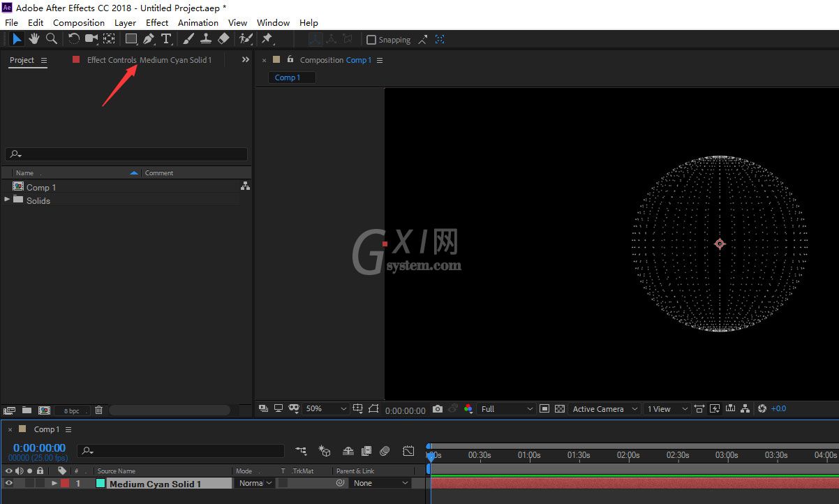
Task: Select the Puppet Pin tool
Action: pyautogui.click(x=267, y=39)
